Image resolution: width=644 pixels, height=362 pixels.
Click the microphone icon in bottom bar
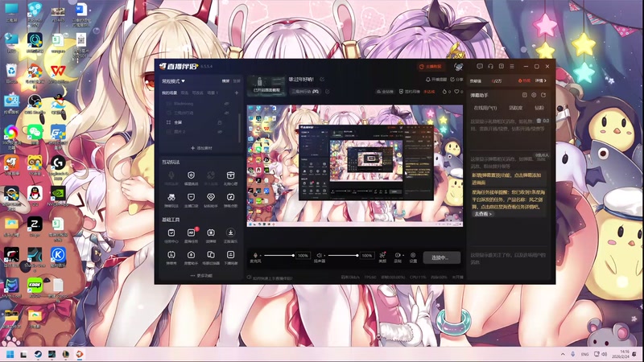[x=255, y=255]
